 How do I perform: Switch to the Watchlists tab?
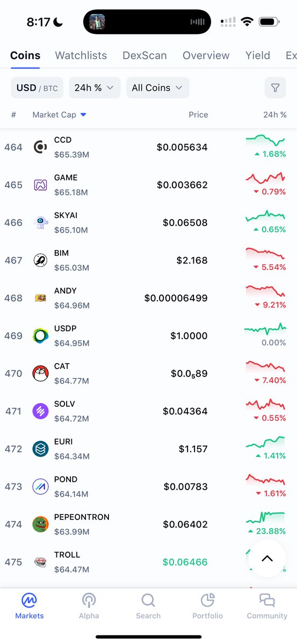81,55
